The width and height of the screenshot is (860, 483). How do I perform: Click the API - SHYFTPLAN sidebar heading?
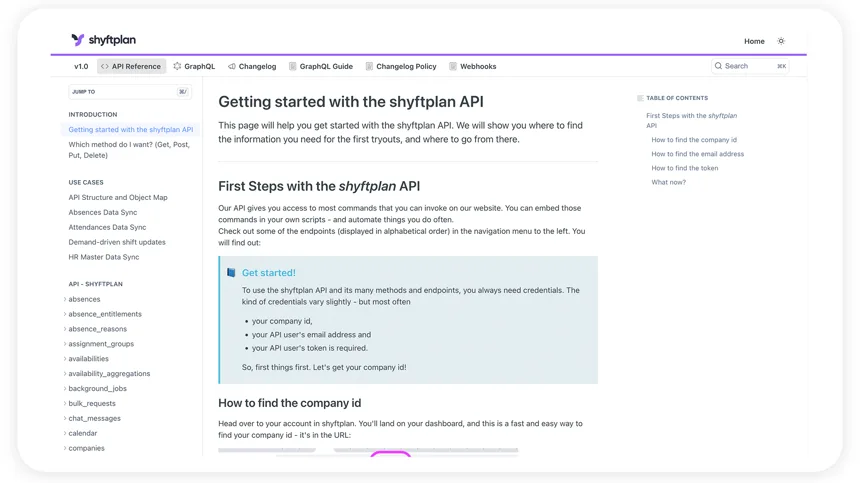[95, 284]
